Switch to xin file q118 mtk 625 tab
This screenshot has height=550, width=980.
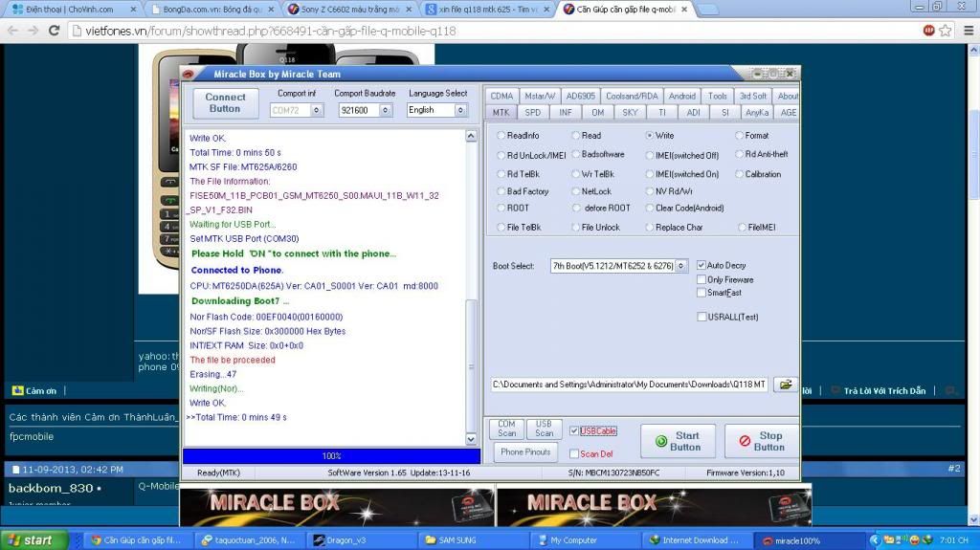[x=486, y=10]
